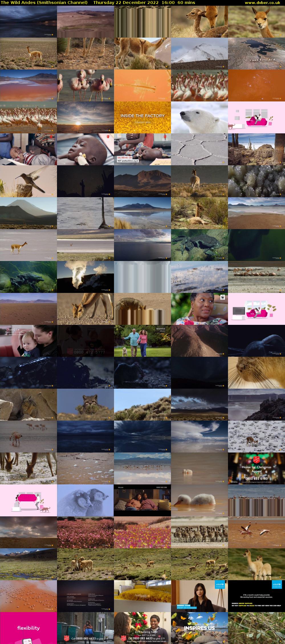
Task: Open the Revitive couple walking dog frame
Action: [142, 341]
